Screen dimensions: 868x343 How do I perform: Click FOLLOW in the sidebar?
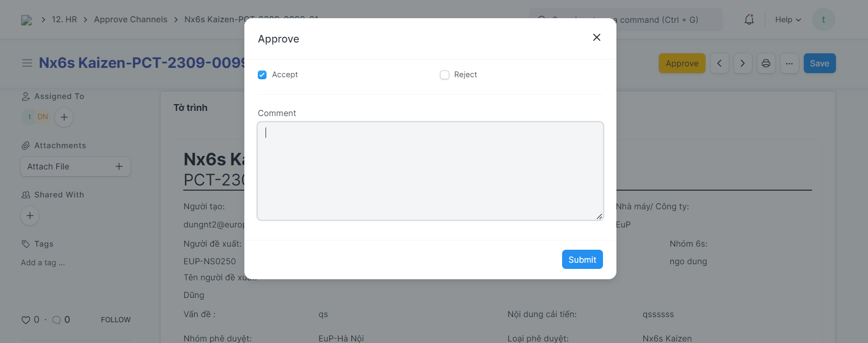pos(115,320)
